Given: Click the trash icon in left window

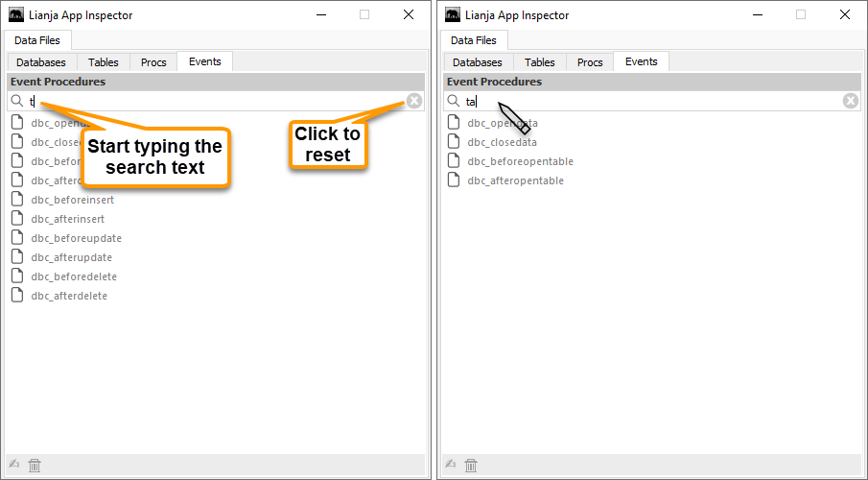Looking at the screenshot, I should (35, 466).
